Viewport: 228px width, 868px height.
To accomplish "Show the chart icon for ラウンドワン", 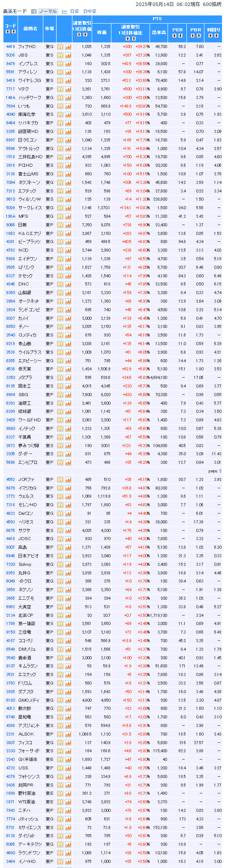I will click(68, 853).
